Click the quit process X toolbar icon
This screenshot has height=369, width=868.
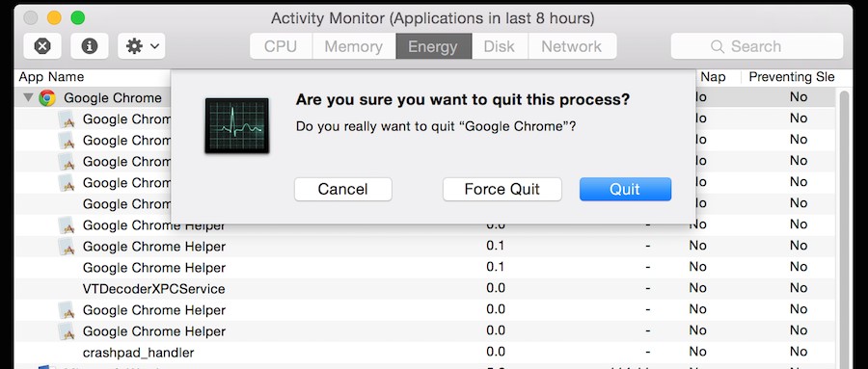42,46
